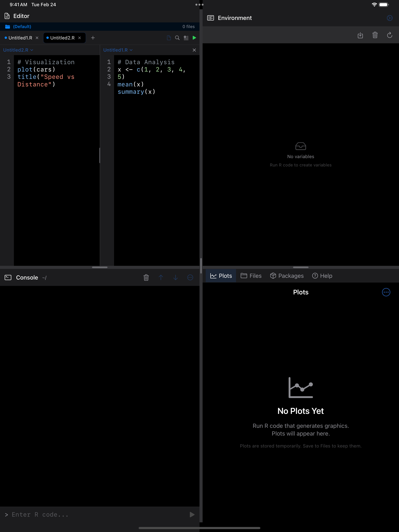
Task: Refresh the Environment with the reload icon
Action: pos(390,35)
